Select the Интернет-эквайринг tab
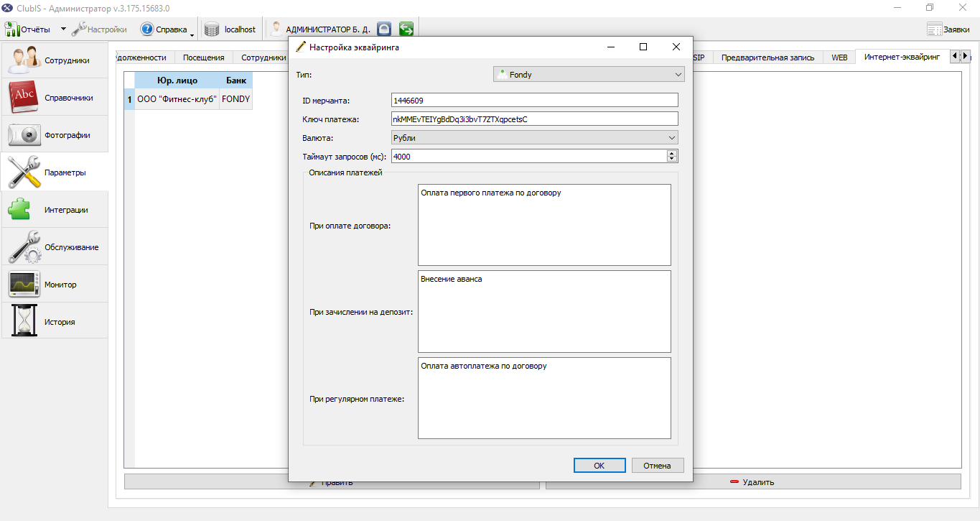The height and width of the screenshot is (521, 980). click(x=902, y=57)
